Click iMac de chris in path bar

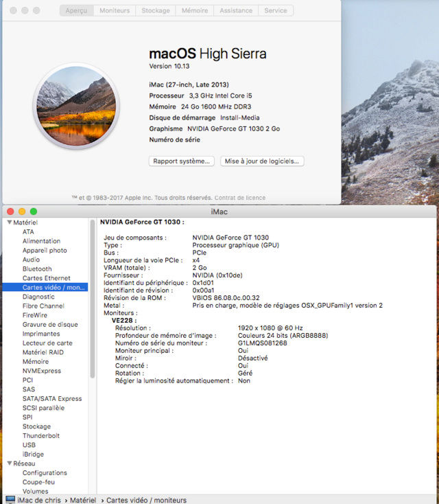click(x=39, y=500)
